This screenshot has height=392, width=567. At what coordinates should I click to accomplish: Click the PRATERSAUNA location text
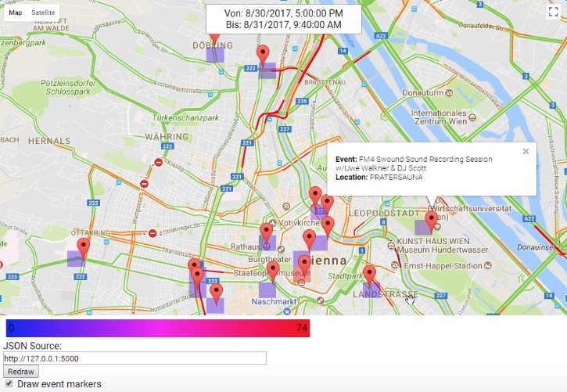(x=396, y=177)
